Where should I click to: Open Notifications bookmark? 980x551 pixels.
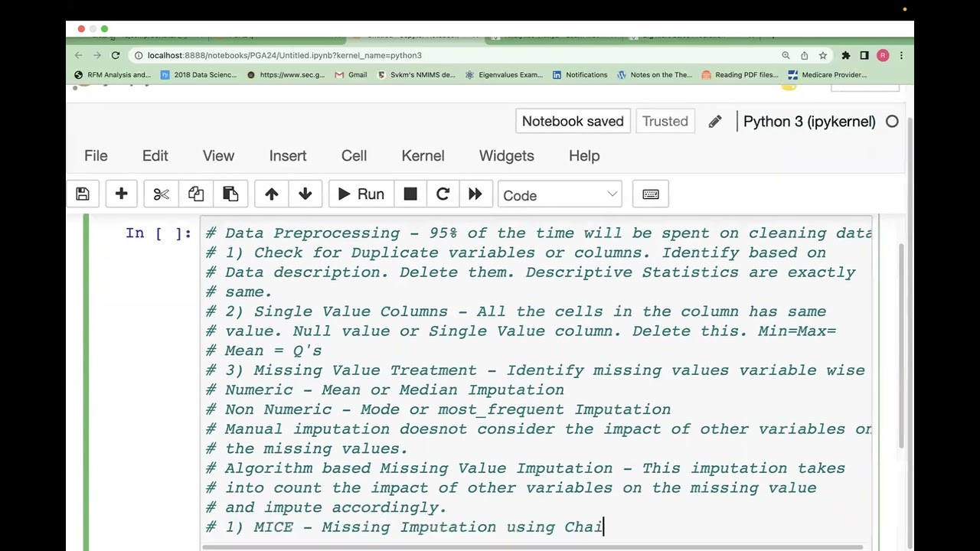point(580,75)
